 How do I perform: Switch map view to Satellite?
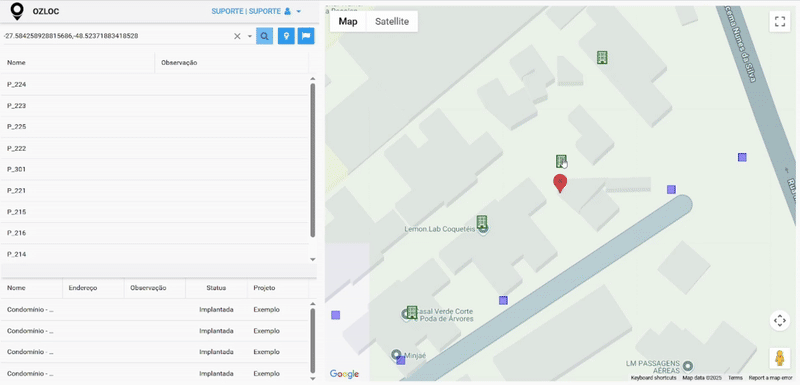[392, 21]
